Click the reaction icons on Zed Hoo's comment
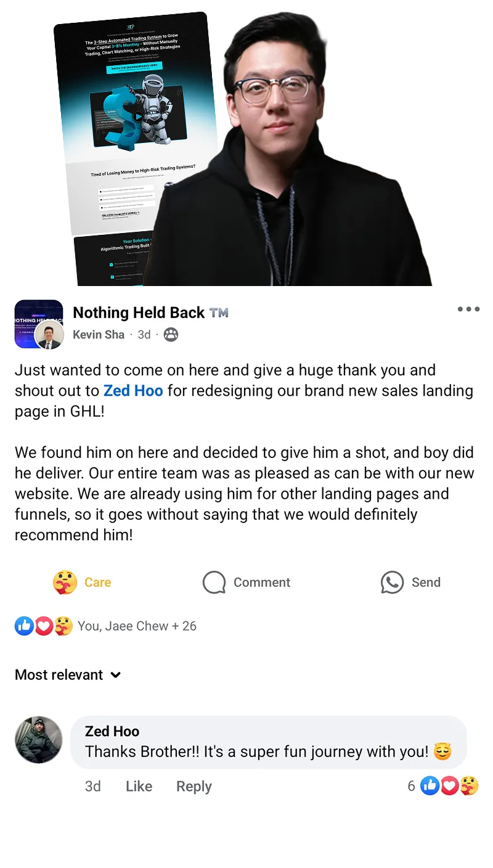Image resolution: width=493 pixels, height=868 pixels. 449,786
